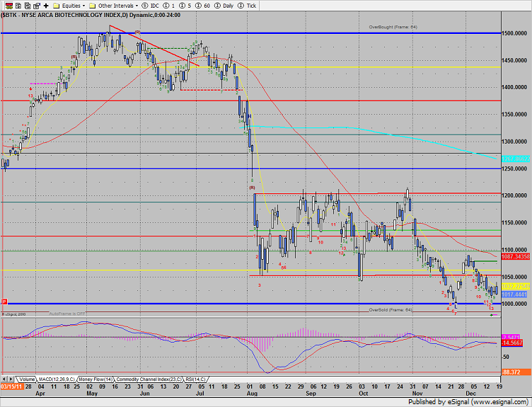This screenshot has height=407, width=532.
Task: Click the red down arrow sell marker near 13
Action: point(30,89)
